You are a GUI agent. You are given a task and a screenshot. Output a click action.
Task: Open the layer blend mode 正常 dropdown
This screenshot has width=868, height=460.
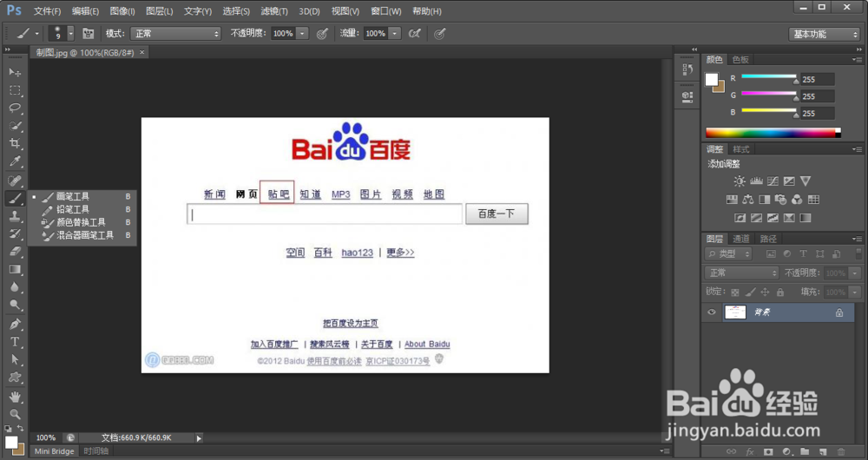coord(742,273)
